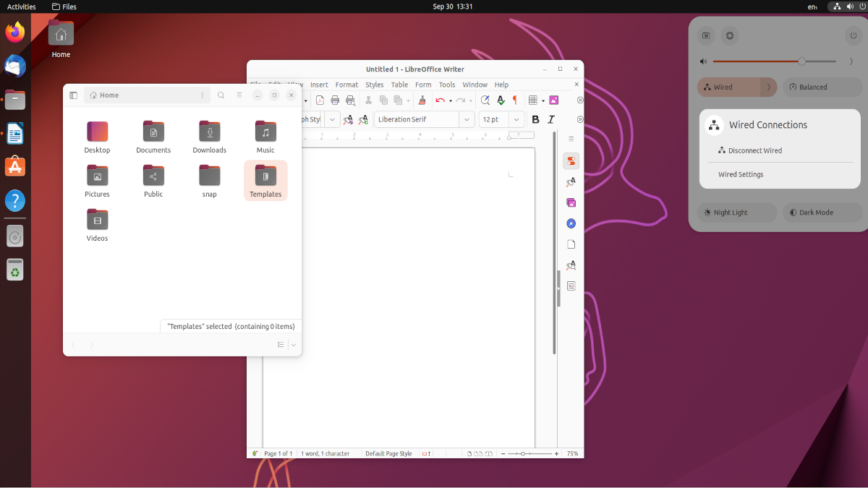The width and height of the screenshot is (868, 488).
Task: Click search icon in Files window
Action: pyautogui.click(x=221, y=95)
